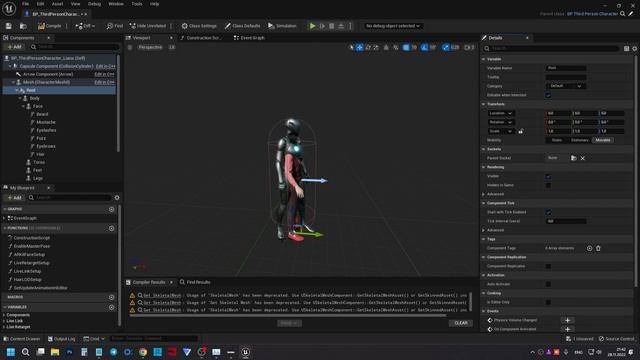Toggle Hidden in Game checkbox
Viewport: 640px width, 360px height.
pyautogui.click(x=548, y=185)
